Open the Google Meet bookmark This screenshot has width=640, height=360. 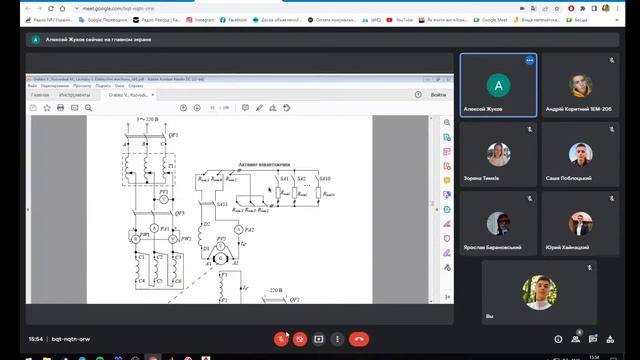point(490,20)
